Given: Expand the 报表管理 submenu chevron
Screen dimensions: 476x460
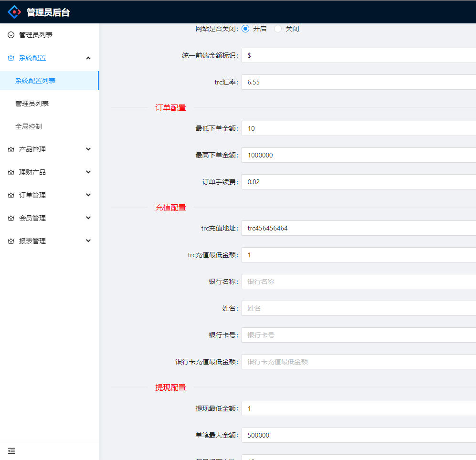Looking at the screenshot, I should [88, 241].
